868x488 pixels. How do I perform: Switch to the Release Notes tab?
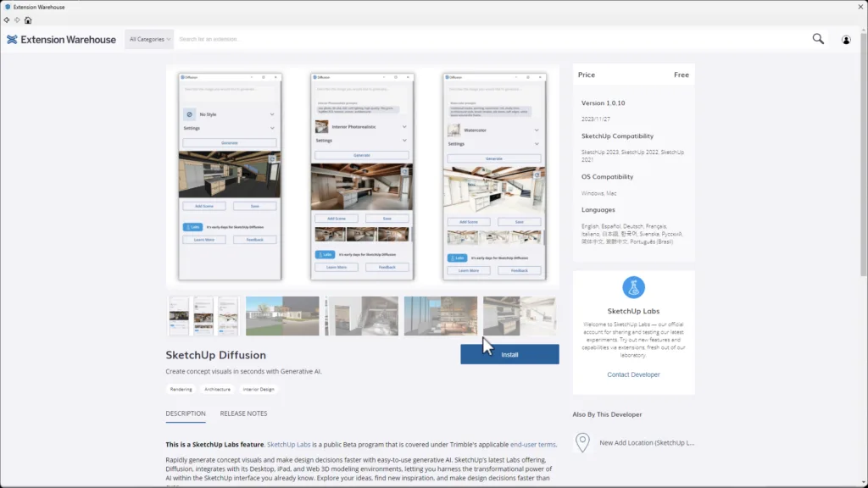(243, 413)
